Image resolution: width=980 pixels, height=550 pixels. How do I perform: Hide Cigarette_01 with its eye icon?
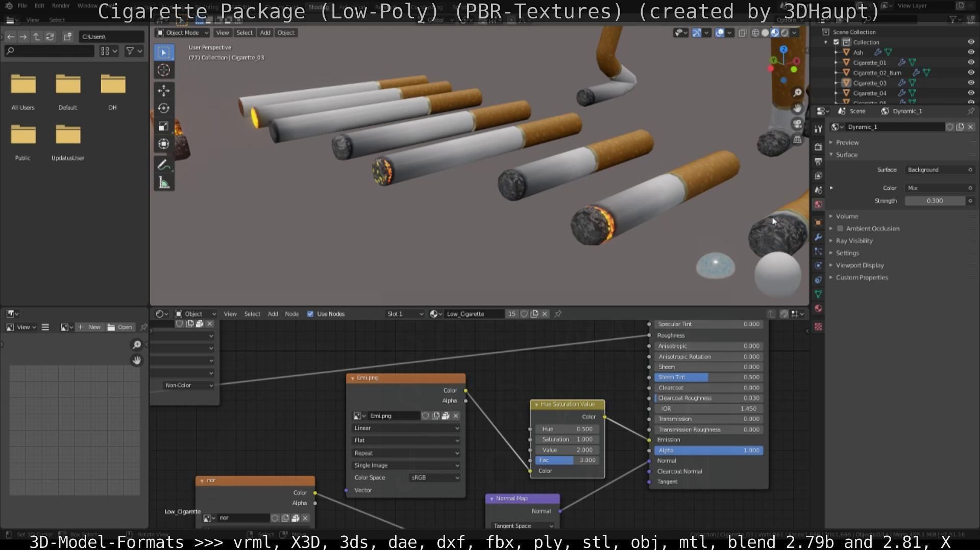(x=971, y=63)
